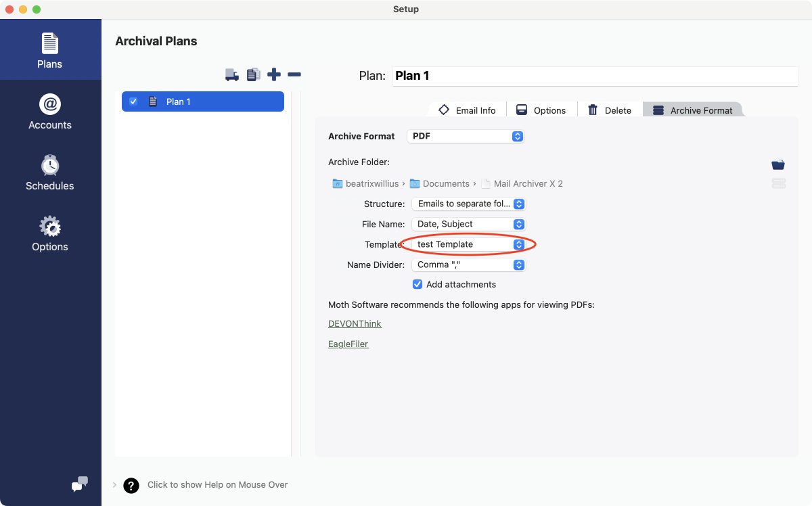
Task: Open the Options gear in sidebar
Action: pyautogui.click(x=50, y=233)
